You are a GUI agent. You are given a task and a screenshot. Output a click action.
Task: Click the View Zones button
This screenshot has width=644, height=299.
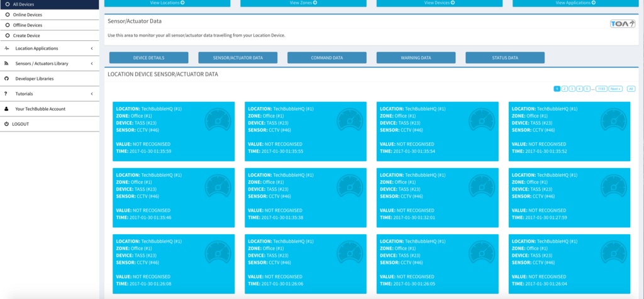pyautogui.click(x=303, y=3)
